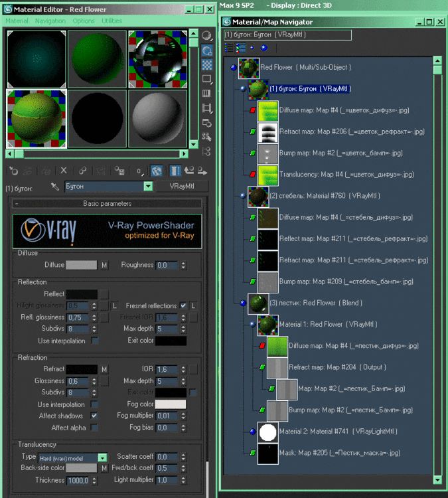This screenshot has width=448, height=498.
Task: Enable Use interpolation under Reflection
Action: click(x=95, y=341)
